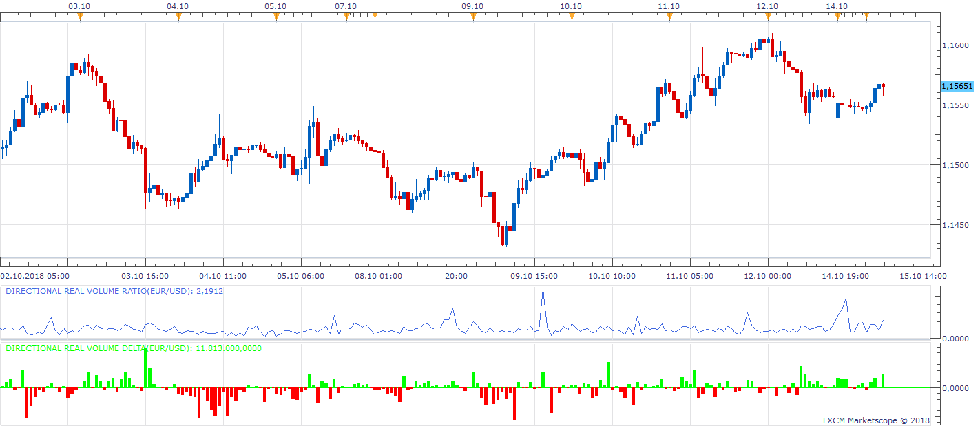980x426 pixels.
Task: Click the orange day marker under 10.10
Action: 571,17
